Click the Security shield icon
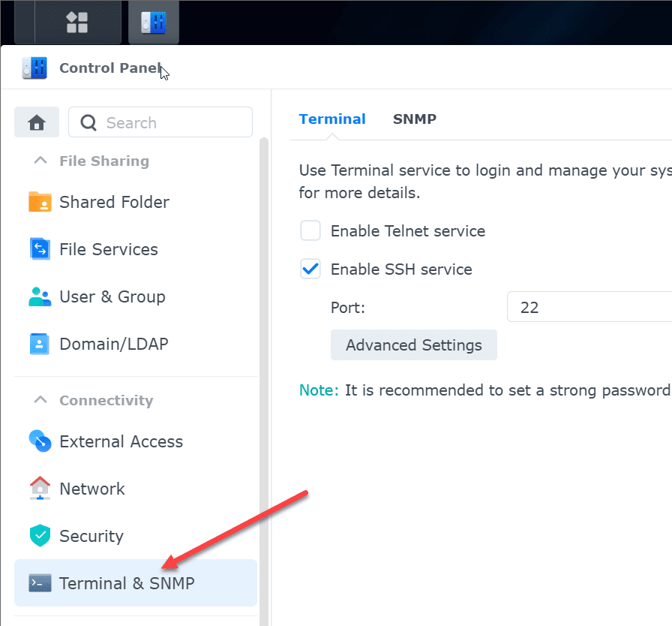Image resolution: width=672 pixels, height=626 pixels. [40, 535]
